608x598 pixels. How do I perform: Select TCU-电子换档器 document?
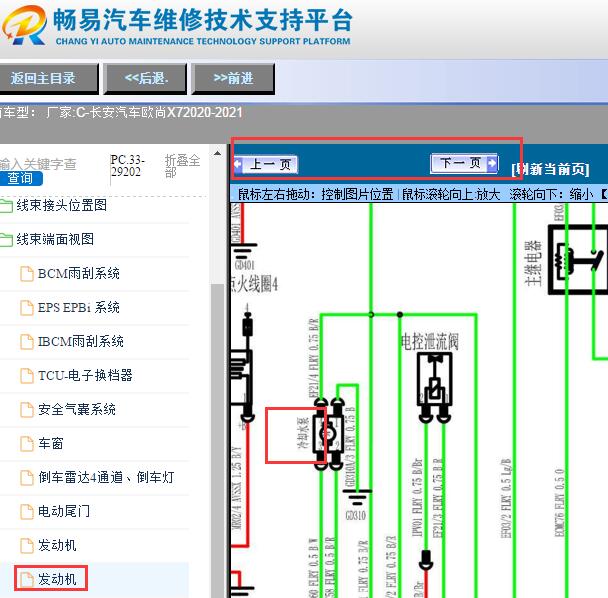click(85, 375)
